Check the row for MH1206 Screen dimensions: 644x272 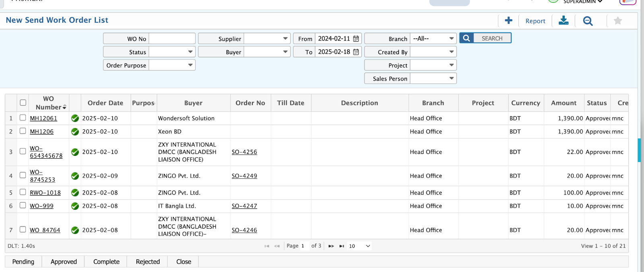click(23, 131)
